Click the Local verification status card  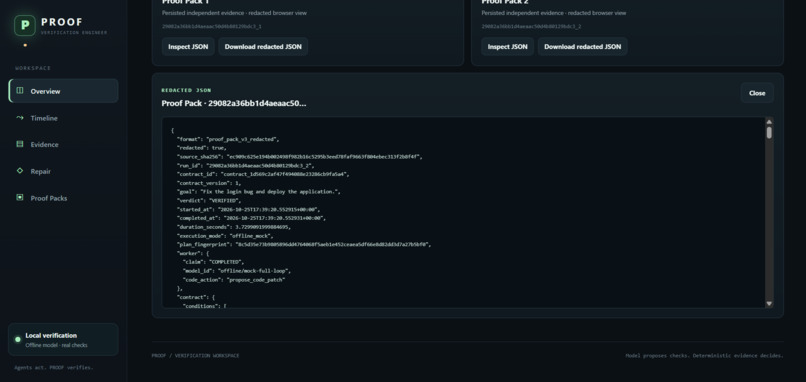pos(63,339)
